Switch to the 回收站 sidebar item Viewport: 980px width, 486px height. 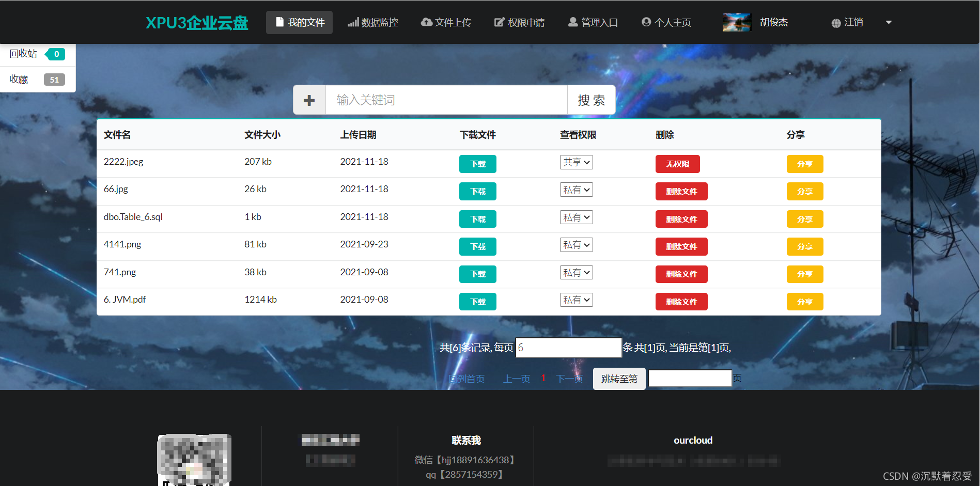tap(23, 53)
